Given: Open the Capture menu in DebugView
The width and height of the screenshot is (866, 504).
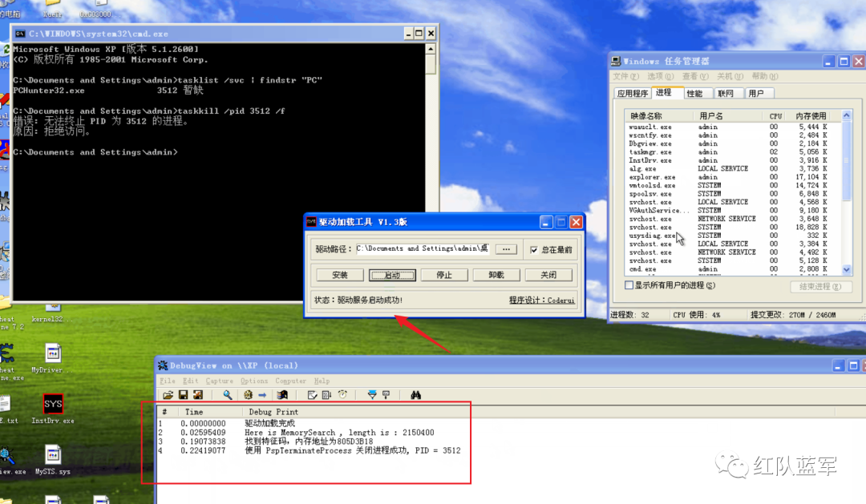Looking at the screenshot, I should pos(219,381).
